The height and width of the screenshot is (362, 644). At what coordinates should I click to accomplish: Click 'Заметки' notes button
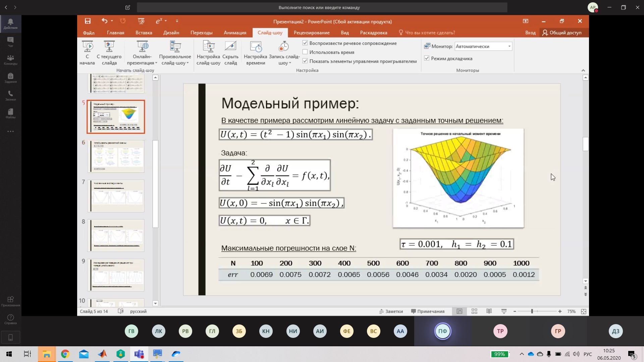pyautogui.click(x=391, y=311)
